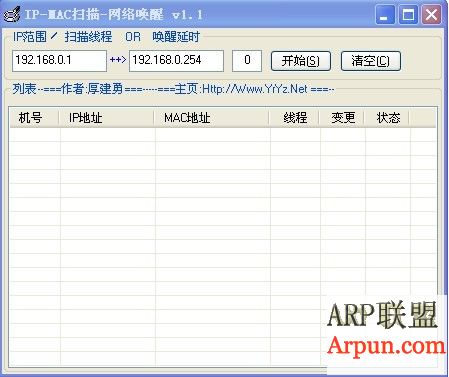Click the end IP field 192.168.0.254
Viewport: 449px width, 377px height.
click(x=176, y=61)
